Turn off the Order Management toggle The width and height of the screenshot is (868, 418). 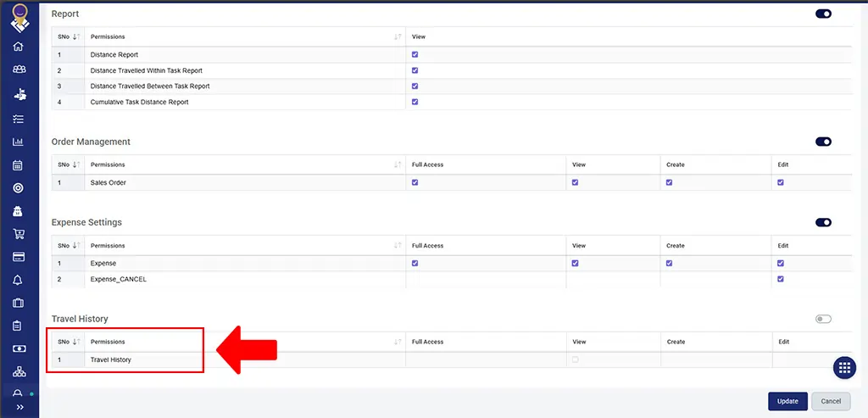click(823, 142)
